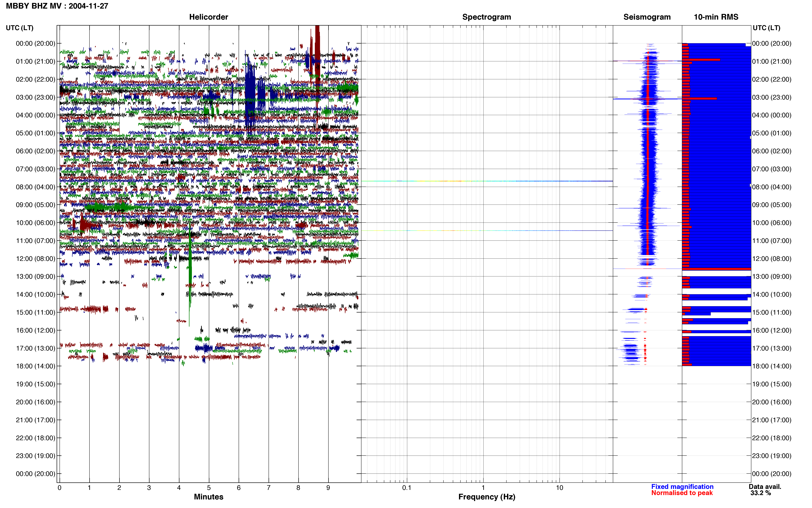Click the right '09:00 (05:00)' time label
This screenshot has height=508, width=812.
(772, 205)
